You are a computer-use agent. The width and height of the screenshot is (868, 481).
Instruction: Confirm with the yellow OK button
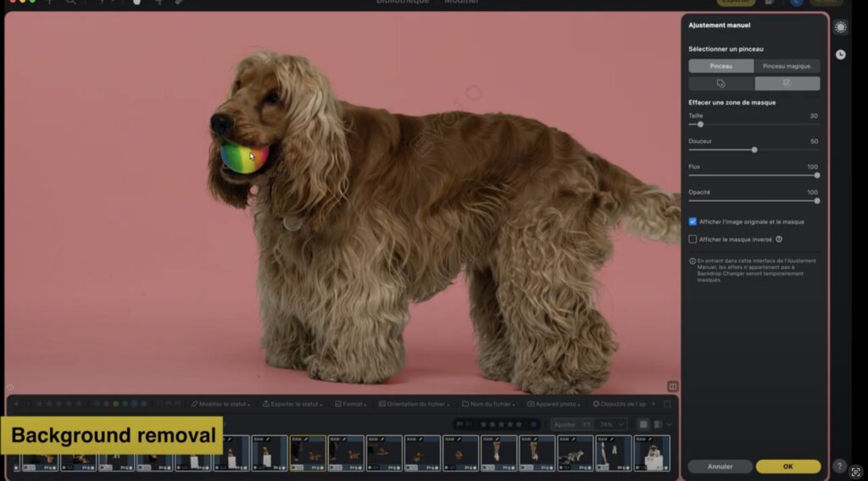[787, 467]
